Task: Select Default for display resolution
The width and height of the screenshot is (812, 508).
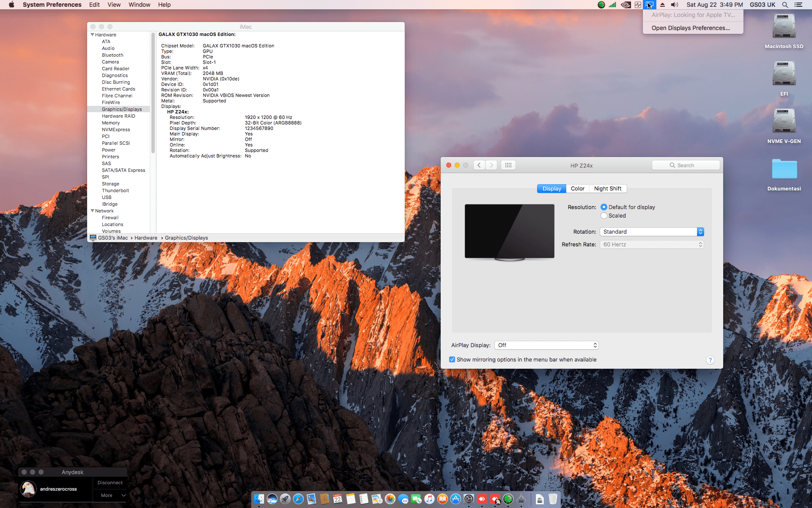Action: [604, 207]
